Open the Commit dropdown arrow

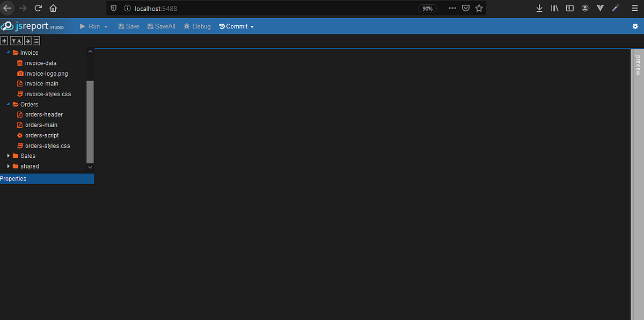click(252, 26)
